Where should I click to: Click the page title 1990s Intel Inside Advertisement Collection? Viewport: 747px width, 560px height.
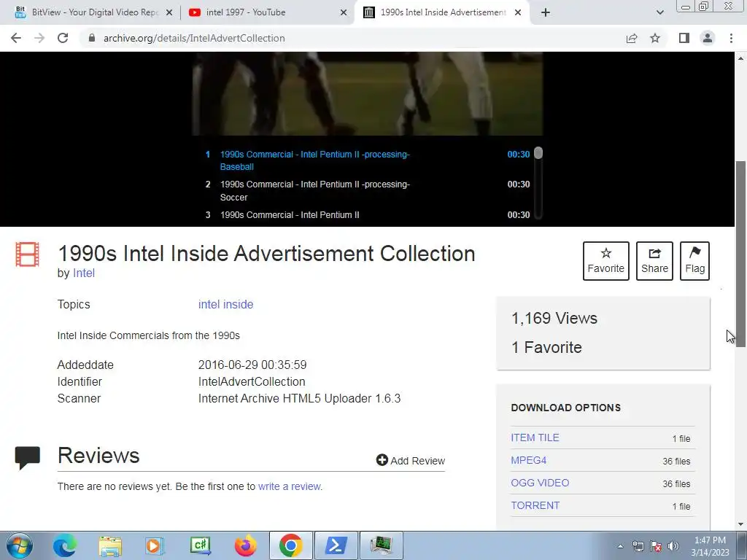(x=266, y=253)
